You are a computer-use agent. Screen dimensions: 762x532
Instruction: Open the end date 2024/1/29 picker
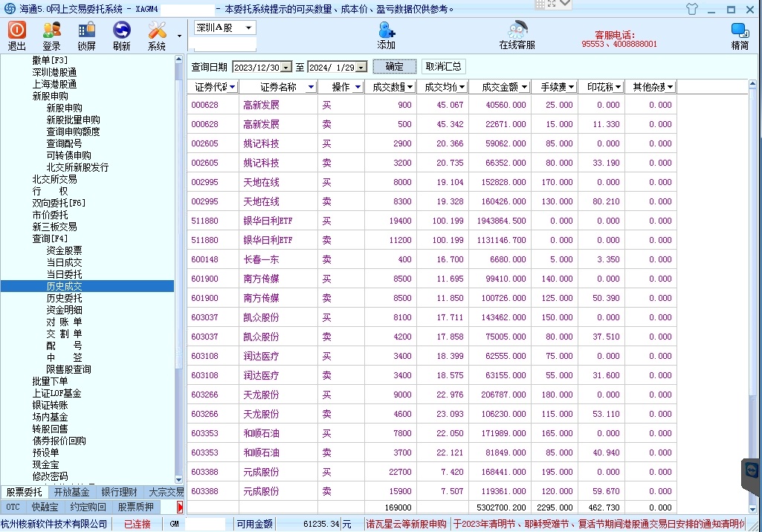(361, 68)
